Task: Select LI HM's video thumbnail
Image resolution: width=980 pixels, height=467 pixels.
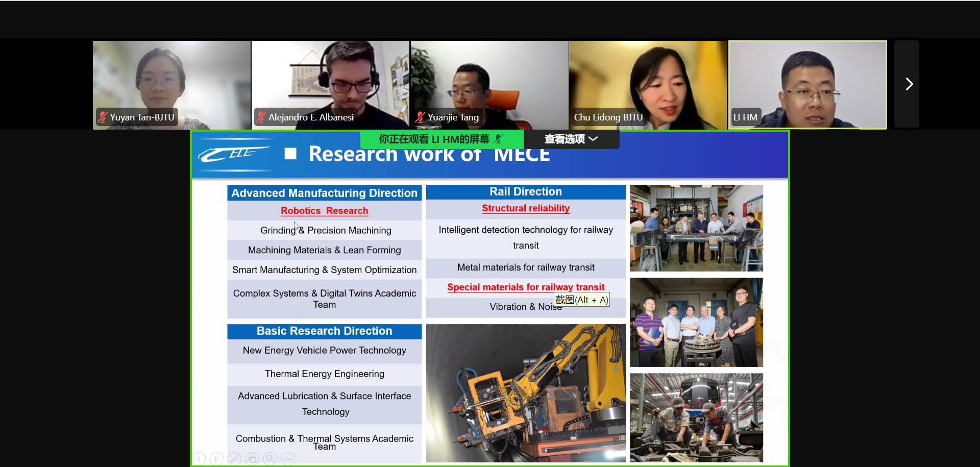Action: [x=807, y=84]
